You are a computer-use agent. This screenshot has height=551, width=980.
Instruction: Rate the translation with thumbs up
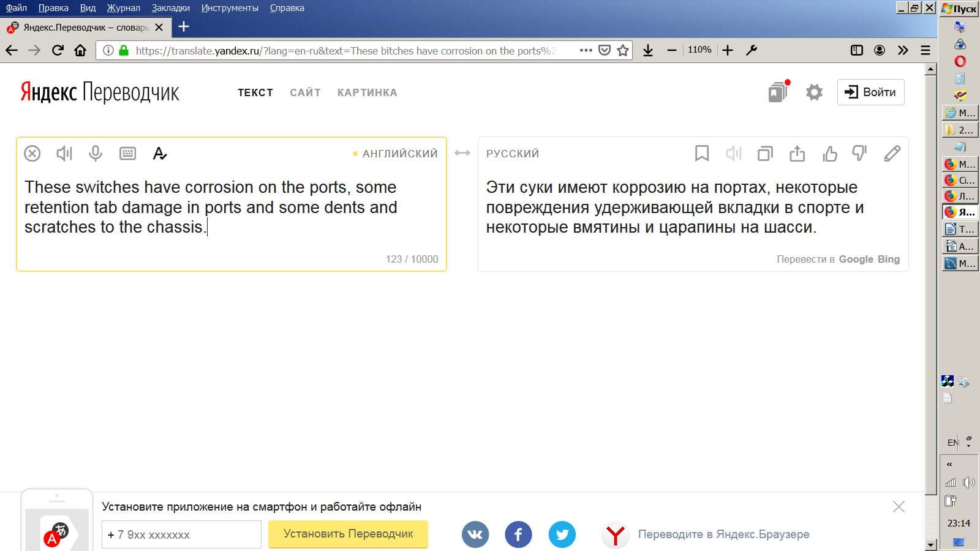pos(830,153)
